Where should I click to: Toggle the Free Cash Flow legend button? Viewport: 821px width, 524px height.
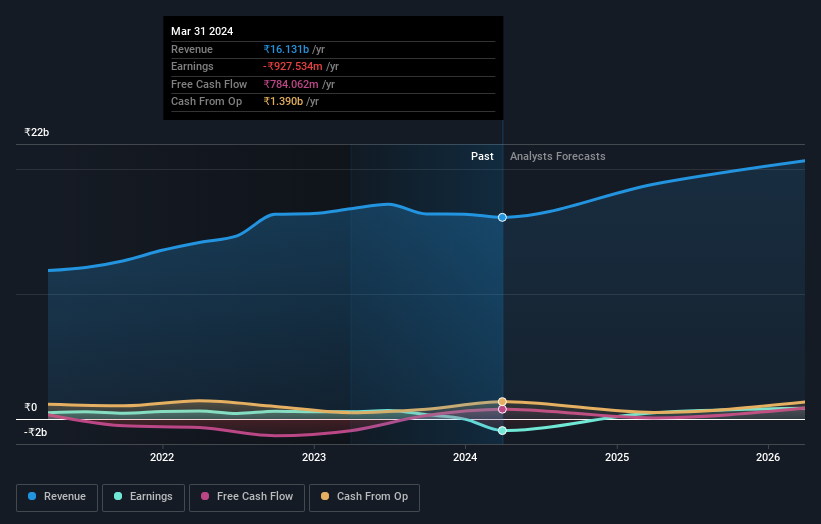point(247,497)
